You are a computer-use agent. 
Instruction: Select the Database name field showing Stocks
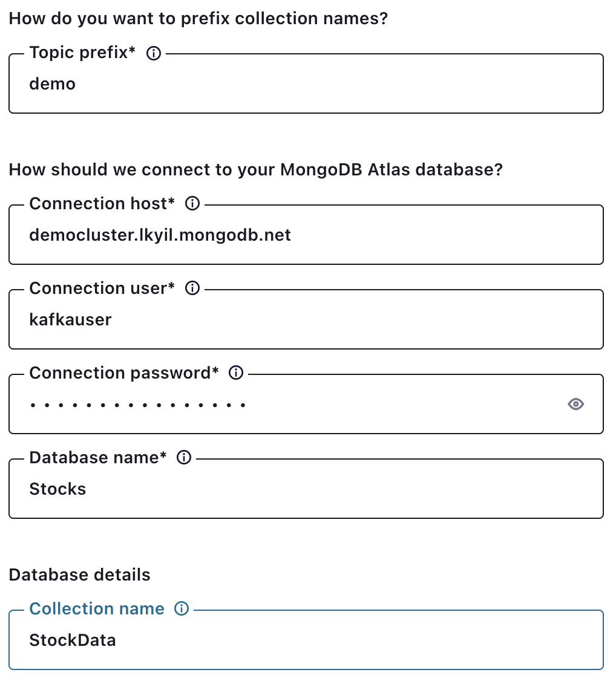tap(306, 489)
